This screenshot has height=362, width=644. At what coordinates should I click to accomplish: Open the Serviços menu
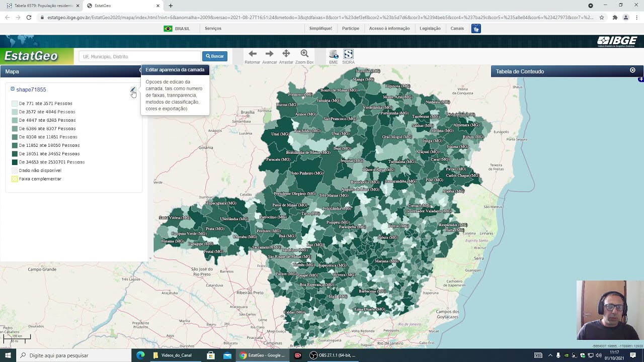(213, 29)
